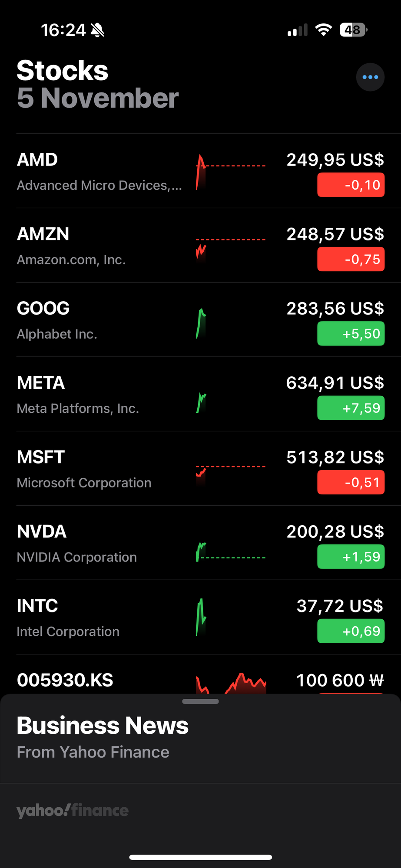Image resolution: width=401 pixels, height=868 pixels.
Task: Toggle AMD price change badge -0,10
Action: 351,185
